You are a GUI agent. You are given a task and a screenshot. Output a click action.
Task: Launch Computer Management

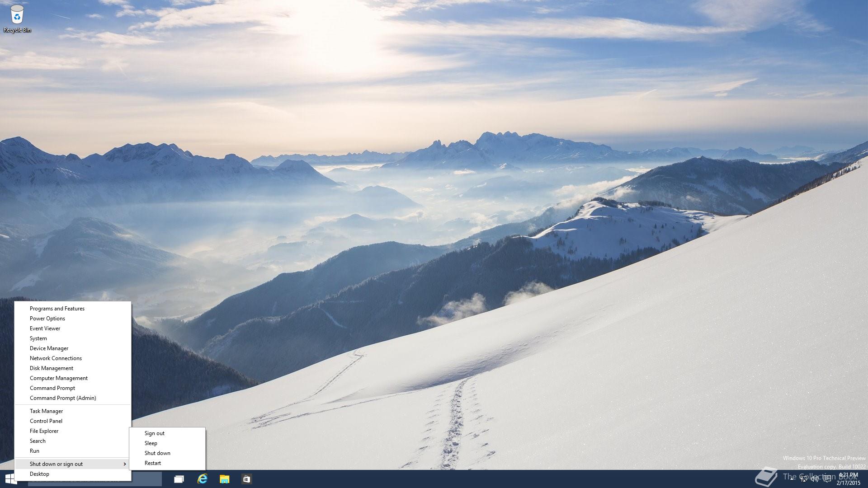pos(73,378)
